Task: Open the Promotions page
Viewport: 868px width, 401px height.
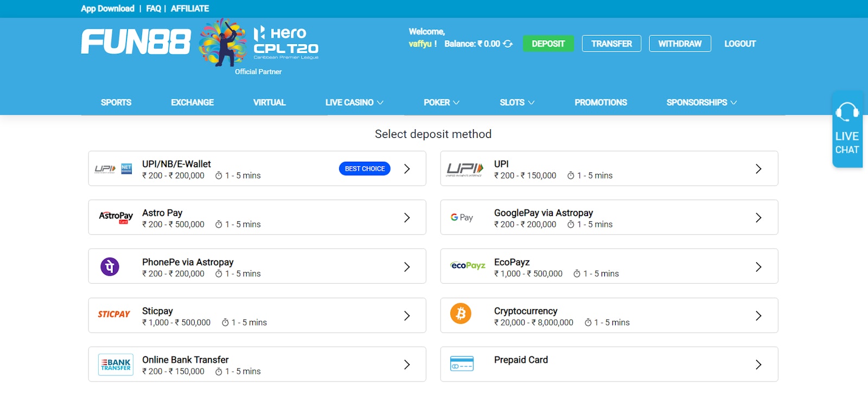Action: pyautogui.click(x=601, y=103)
